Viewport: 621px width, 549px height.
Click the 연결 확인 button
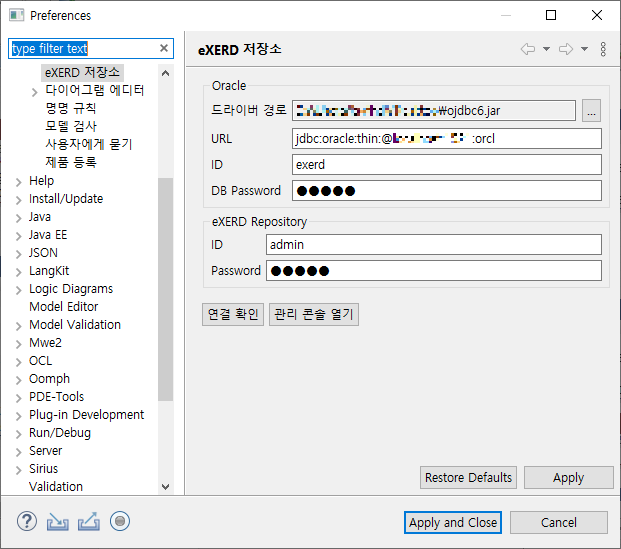coord(233,315)
